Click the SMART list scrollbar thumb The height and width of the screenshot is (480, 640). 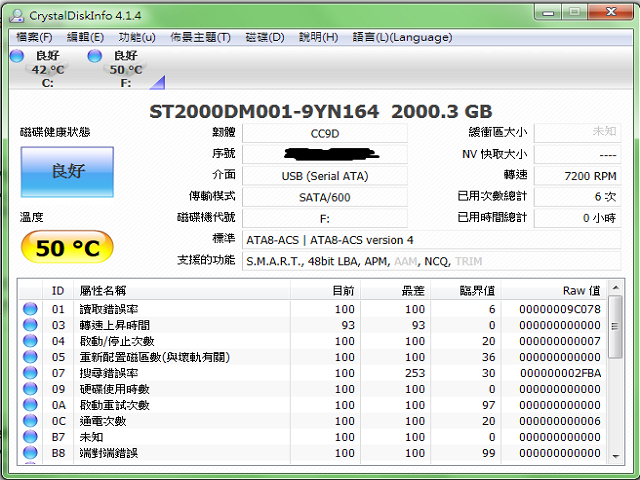point(616,327)
